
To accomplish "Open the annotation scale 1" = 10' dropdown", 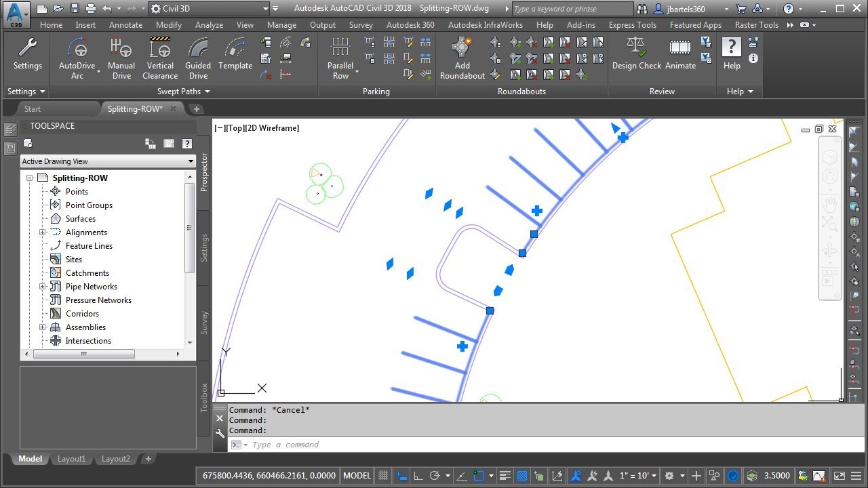I will click(x=639, y=476).
